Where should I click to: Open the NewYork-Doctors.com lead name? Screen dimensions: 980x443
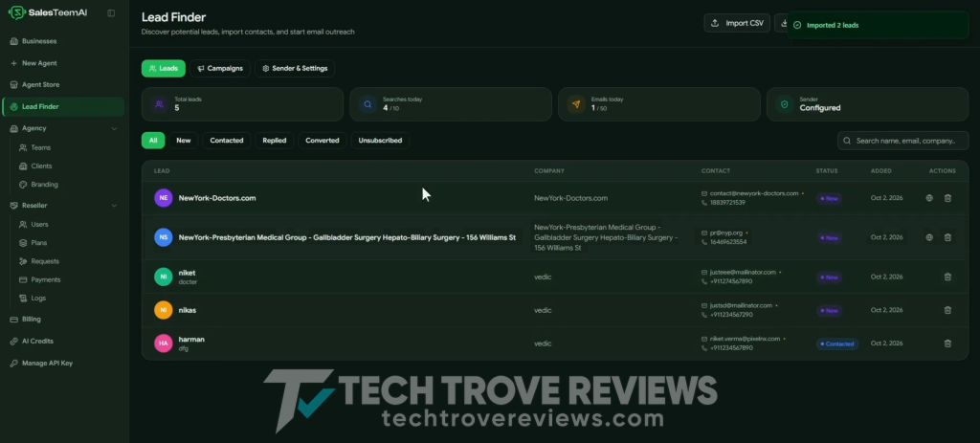[217, 198]
